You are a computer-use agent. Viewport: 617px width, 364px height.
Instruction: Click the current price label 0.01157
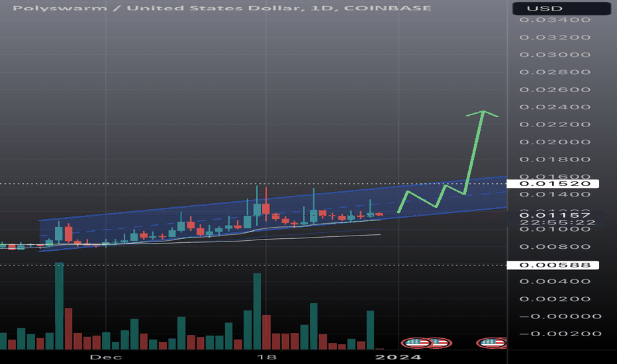click(555, 215)
